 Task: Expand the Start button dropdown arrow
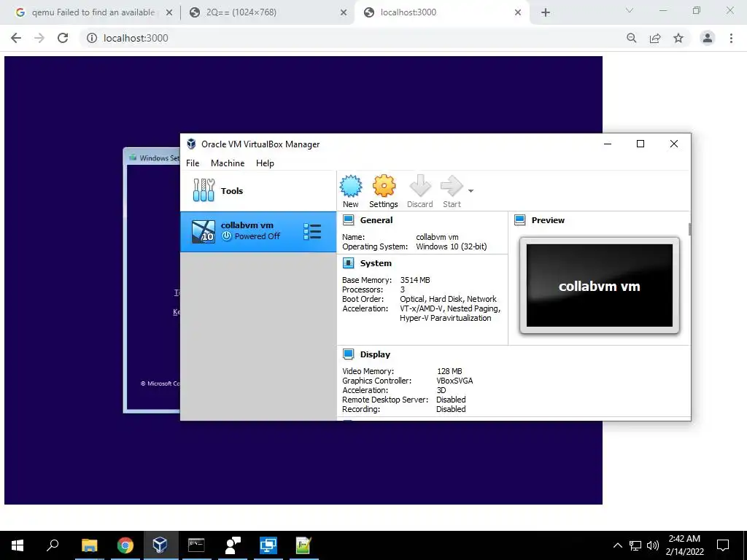[471, 191]
